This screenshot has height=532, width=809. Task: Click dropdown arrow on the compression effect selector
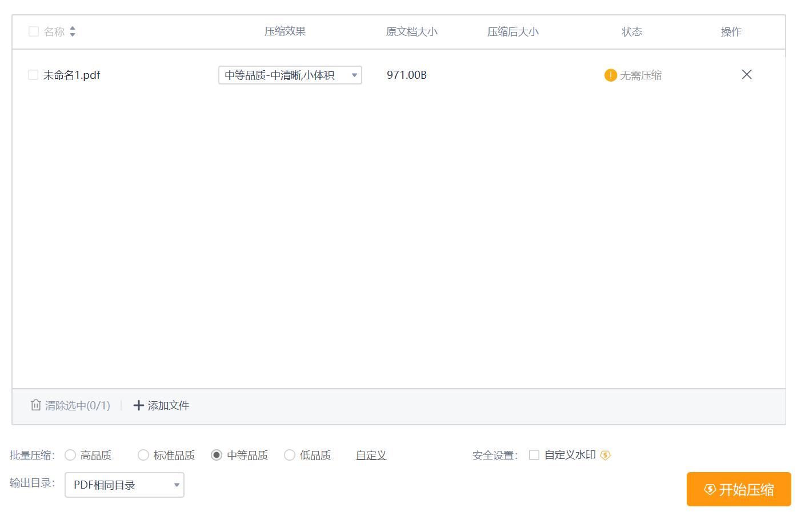coord(354,75)
